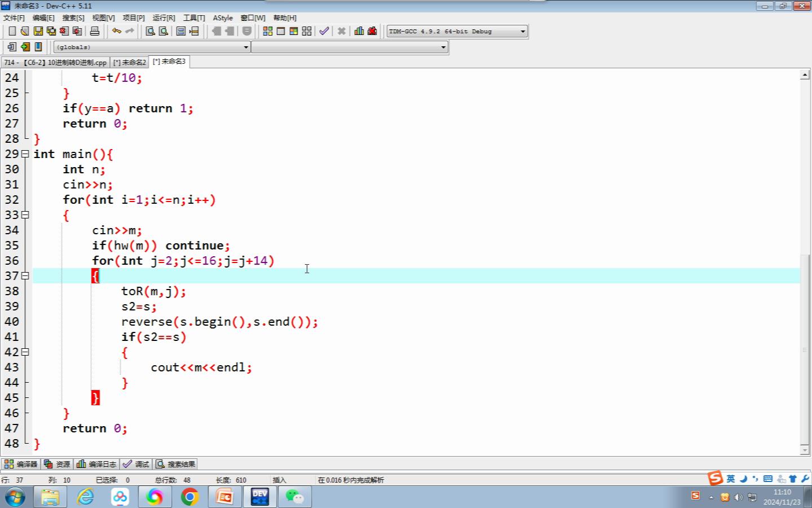Click line number 40 in gutter

coord(12,322)
